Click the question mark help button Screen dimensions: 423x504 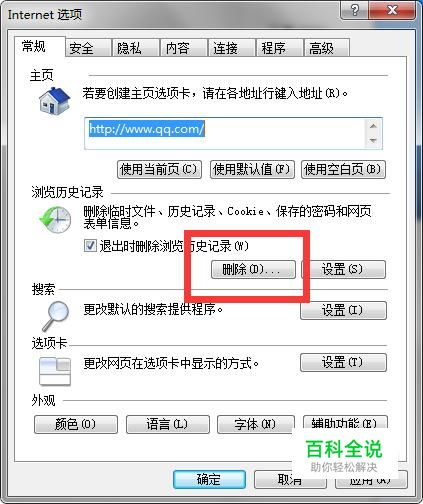pyautogui.click(x=355, y=10)
